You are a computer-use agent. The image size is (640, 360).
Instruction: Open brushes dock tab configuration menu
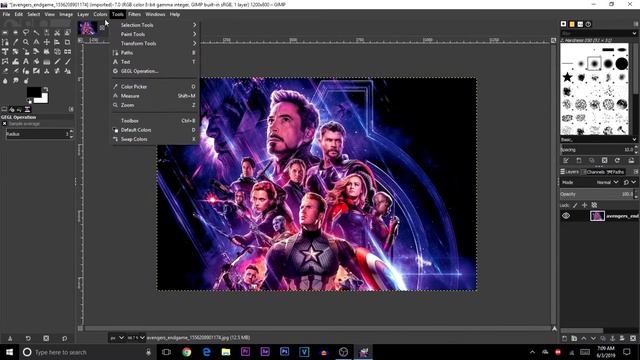point(636,24)
